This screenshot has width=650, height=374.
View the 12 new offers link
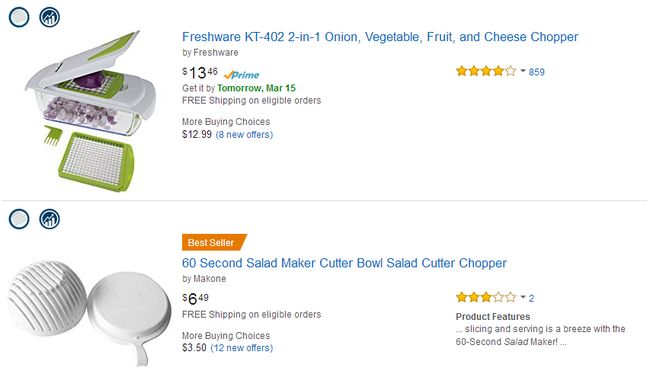click(242, 347)
